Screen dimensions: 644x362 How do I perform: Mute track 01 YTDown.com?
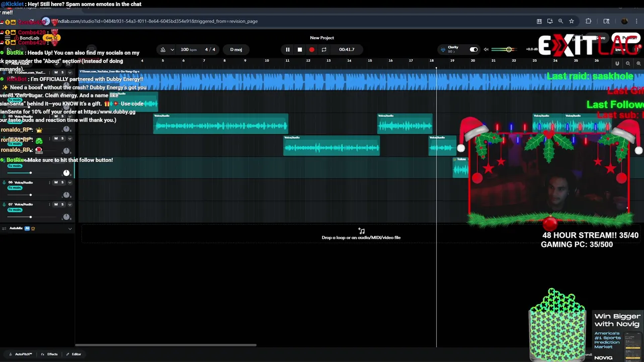coord(56,72)
